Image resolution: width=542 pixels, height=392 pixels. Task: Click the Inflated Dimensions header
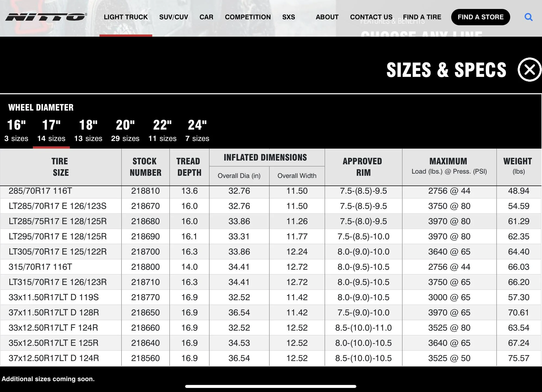pyautogui.click(x=265, y=158)
